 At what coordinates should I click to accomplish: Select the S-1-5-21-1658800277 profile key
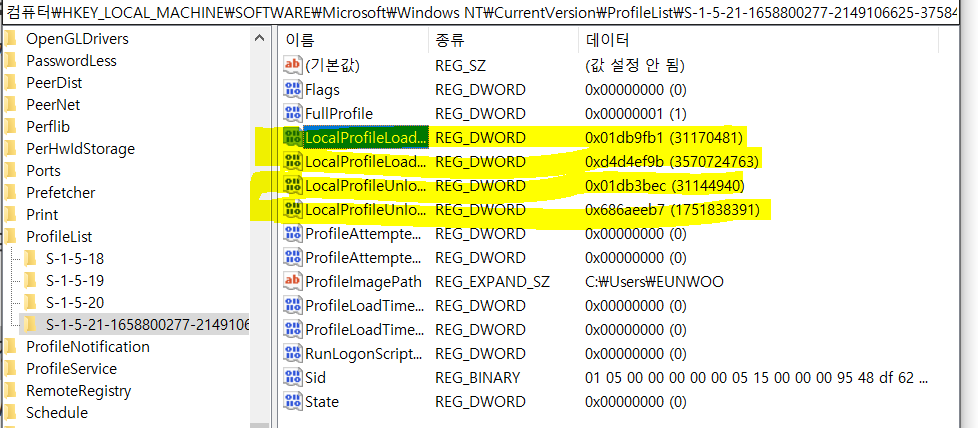point(148,324)
